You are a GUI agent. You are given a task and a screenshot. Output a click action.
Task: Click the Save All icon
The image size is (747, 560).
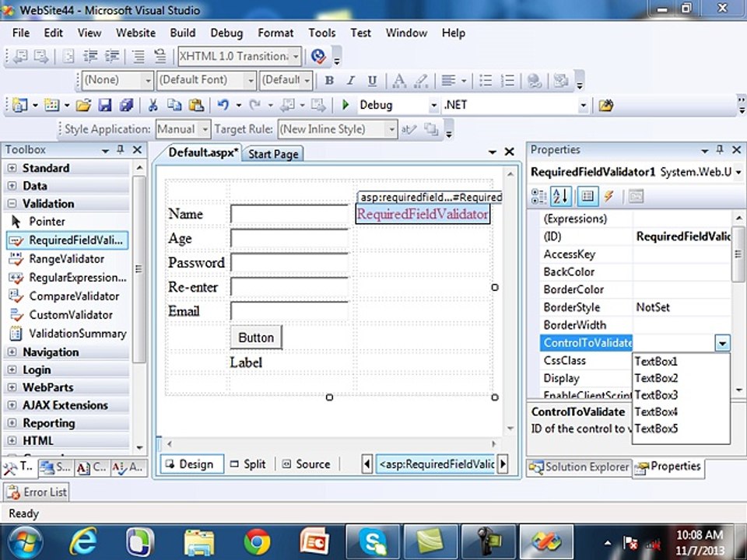126,105
